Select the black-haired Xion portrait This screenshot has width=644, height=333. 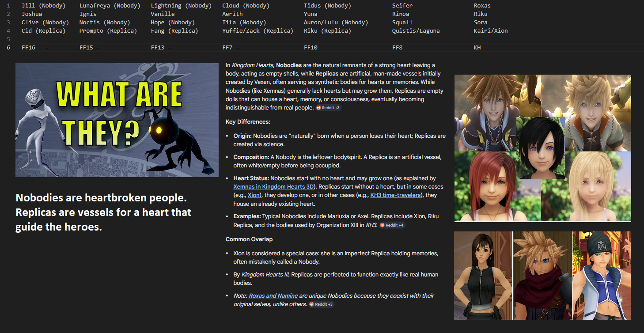[x=541, y=148]
